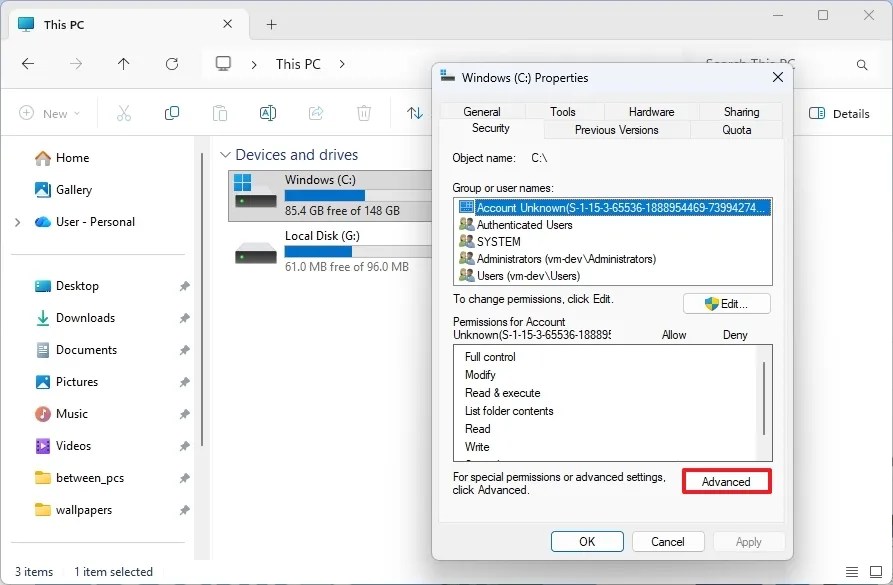The height and width of the screenshot is (585, 893).
Task: Navigate up one folder level
Action: [x=122, y=63]
